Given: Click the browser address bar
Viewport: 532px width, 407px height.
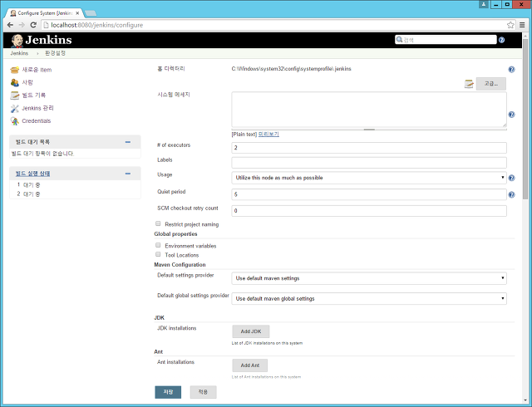Looking at the screenshot, I should tap(278, 25).
